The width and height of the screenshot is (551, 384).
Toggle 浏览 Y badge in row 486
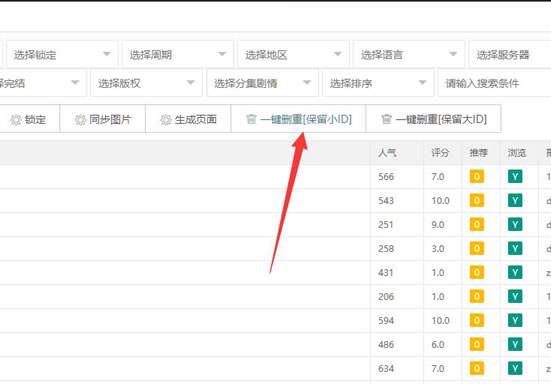tap(515, 345)
